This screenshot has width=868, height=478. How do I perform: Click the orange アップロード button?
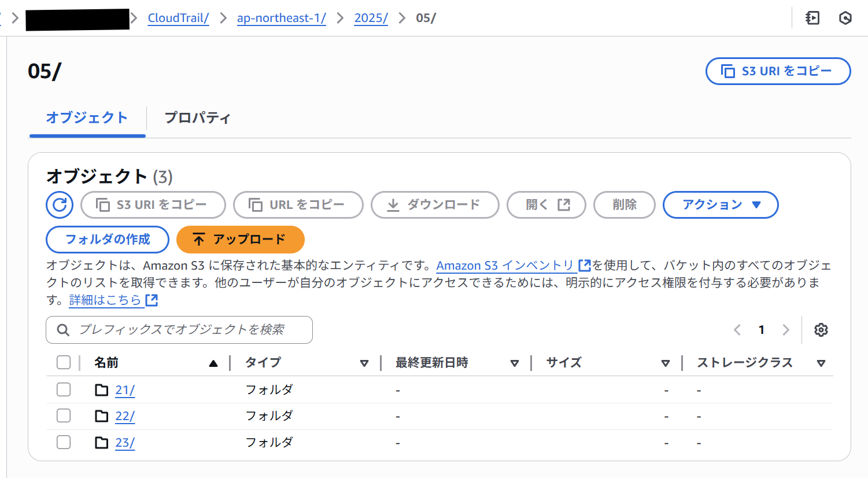coord(241,240)
